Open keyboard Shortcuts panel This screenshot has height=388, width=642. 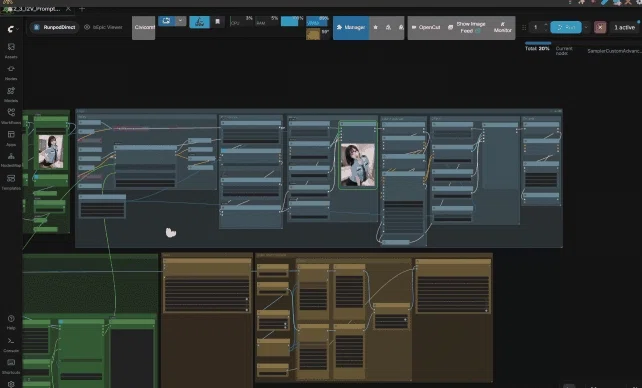[x=11, y=366]
